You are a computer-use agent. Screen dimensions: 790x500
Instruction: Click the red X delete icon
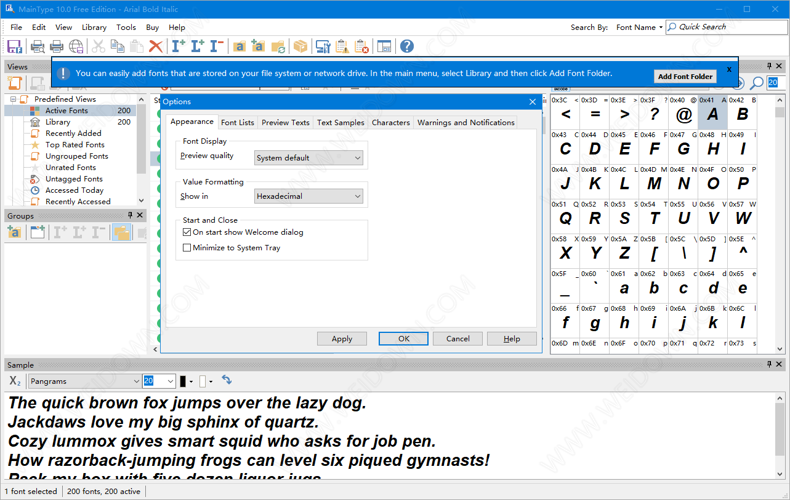click(x=156, y=47)
